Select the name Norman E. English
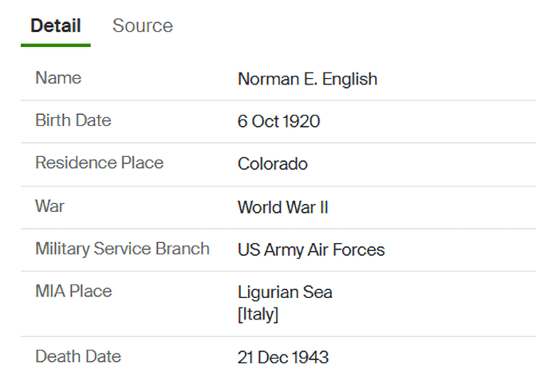The height and width of the screenshot is (392, 536). [307, 79]
